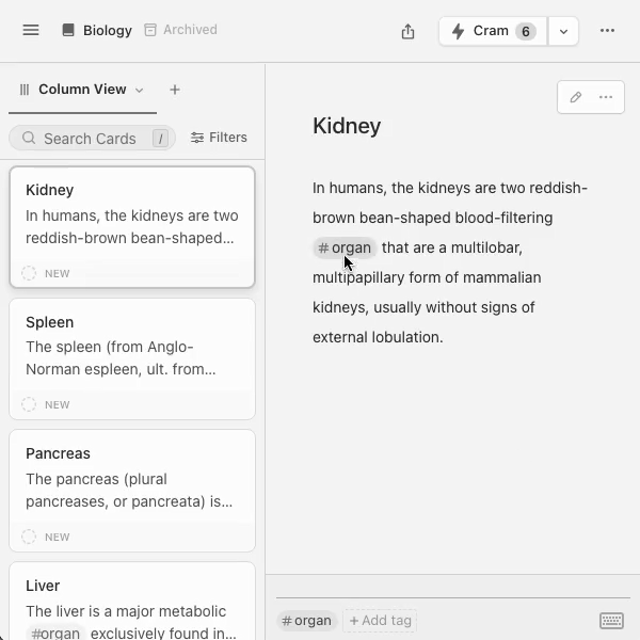Click the search magnifier icon
This screenshot has height=640, width=640.
click(x=29, y=138)
